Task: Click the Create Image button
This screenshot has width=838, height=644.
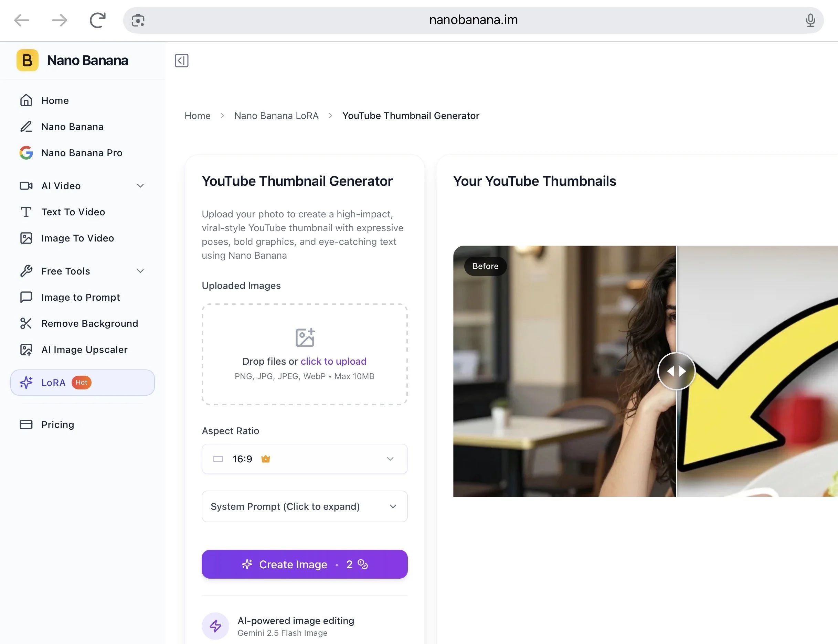Action: (305, 564)
